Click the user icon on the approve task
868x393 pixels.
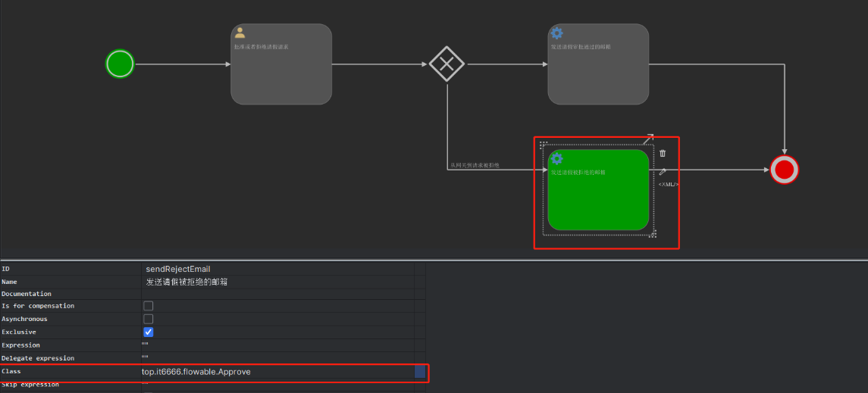[240, 33]
